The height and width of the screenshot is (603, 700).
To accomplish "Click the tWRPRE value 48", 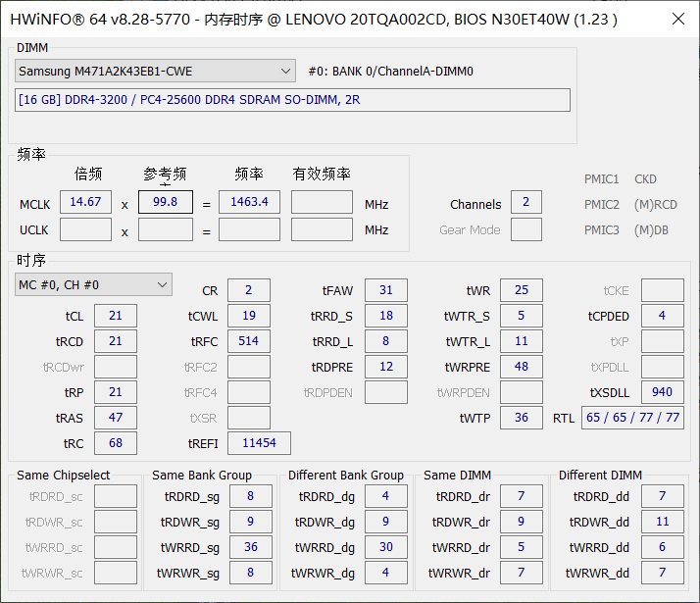I will pos(522,367).
